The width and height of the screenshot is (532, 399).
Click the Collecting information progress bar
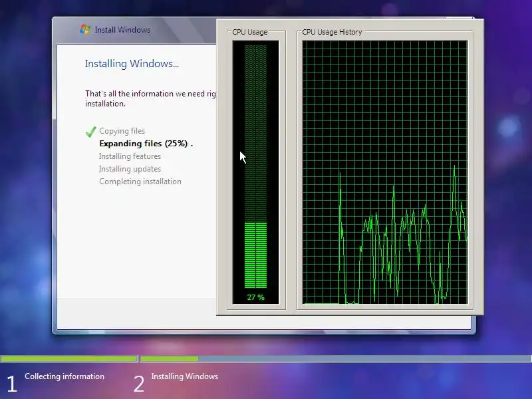click(x=69, y=358)
